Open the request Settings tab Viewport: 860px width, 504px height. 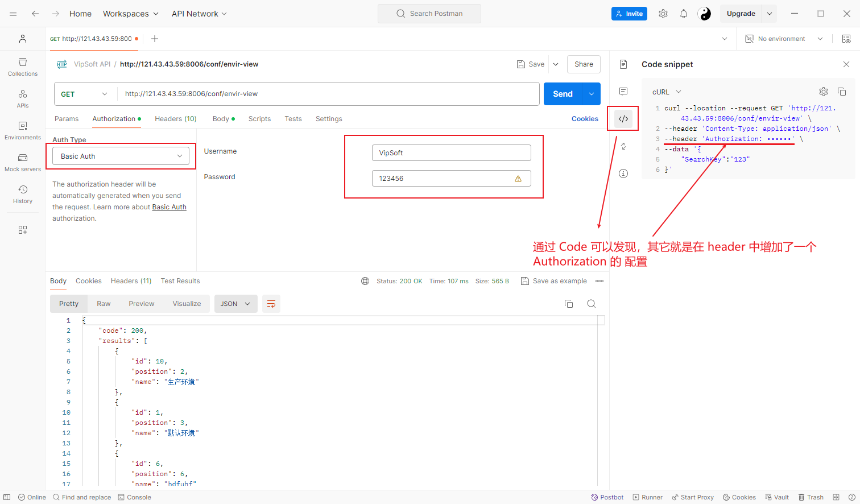pos(329,119)
